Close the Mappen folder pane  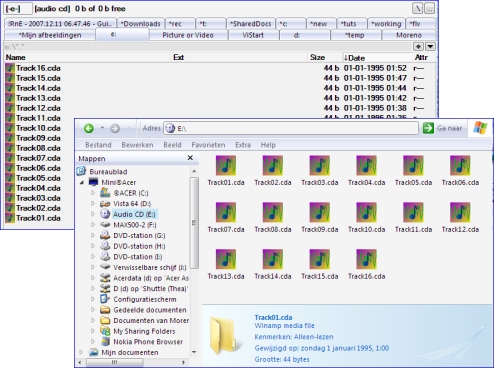tap(190, 158)
